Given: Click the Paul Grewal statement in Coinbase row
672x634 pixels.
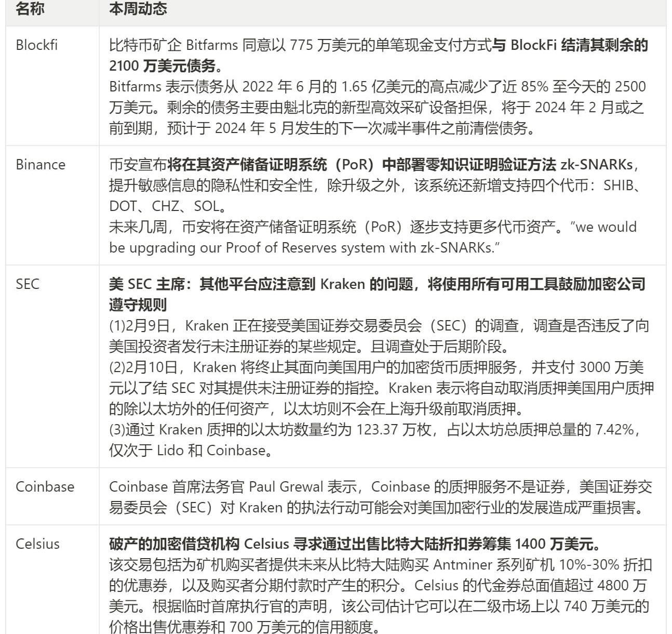Looking at the screenshot, I should (380, 487).
